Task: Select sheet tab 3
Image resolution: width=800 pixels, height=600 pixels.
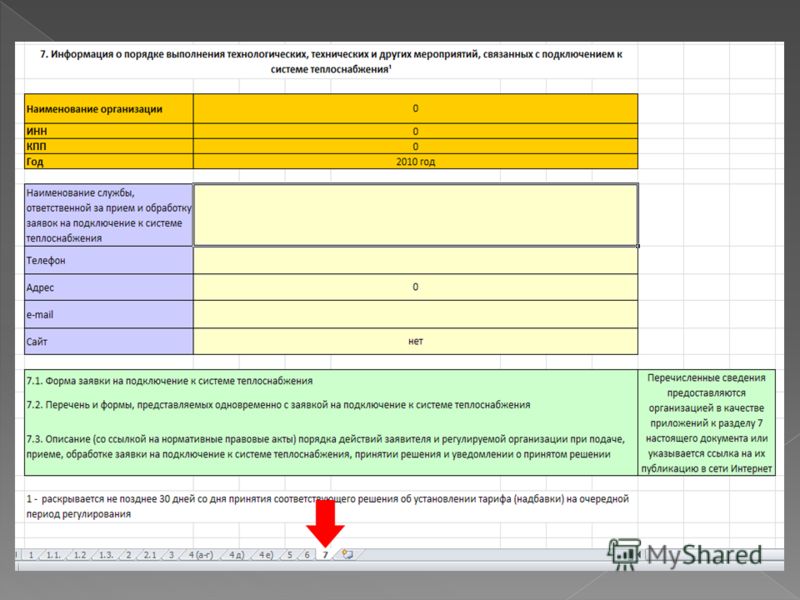Action: click(171, 555)
